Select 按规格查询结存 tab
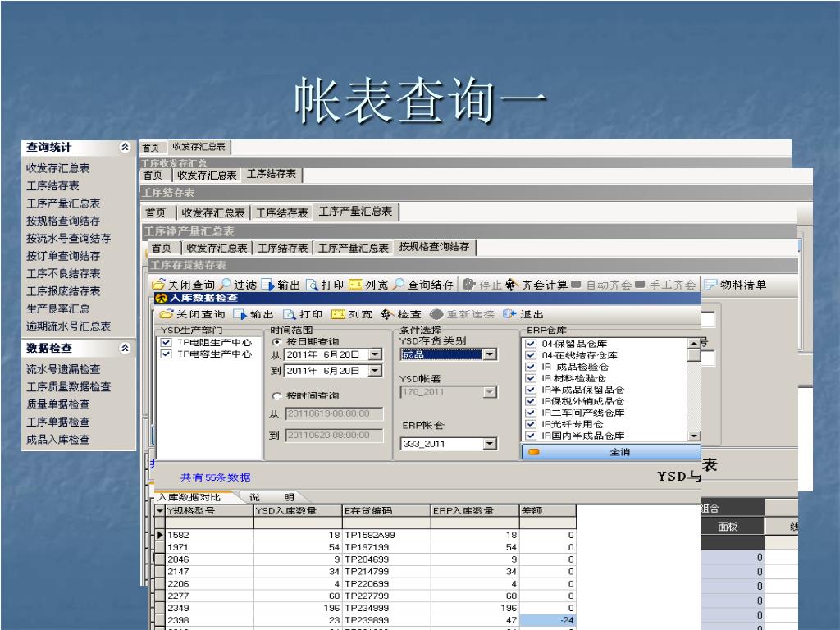Screen dimensions: 840x630 click(x=434, y=247)
